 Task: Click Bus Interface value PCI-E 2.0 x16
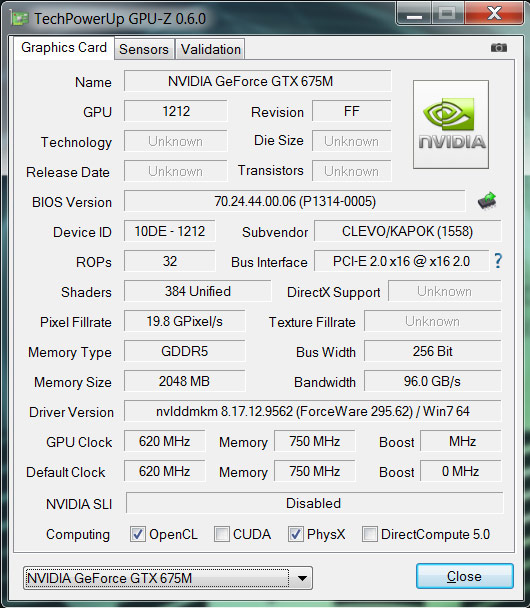pos(401,261)
